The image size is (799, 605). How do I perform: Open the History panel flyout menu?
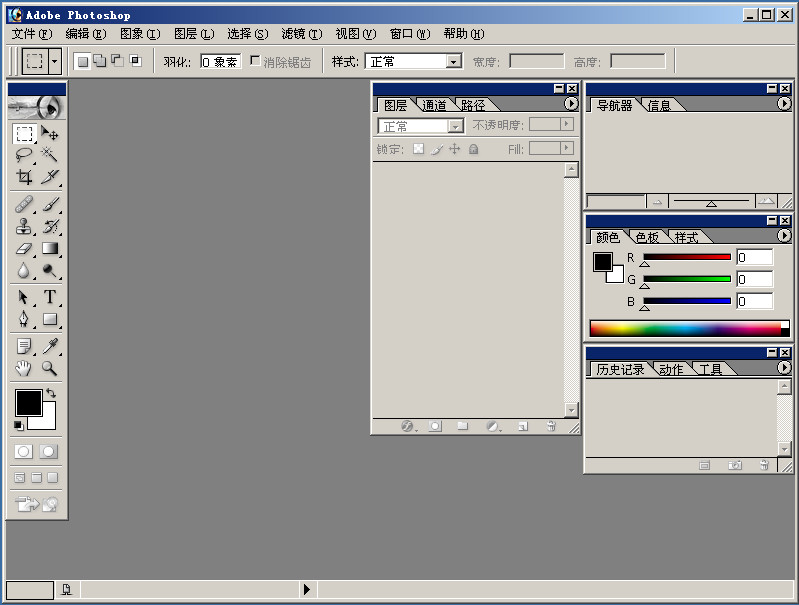[784, 367]
